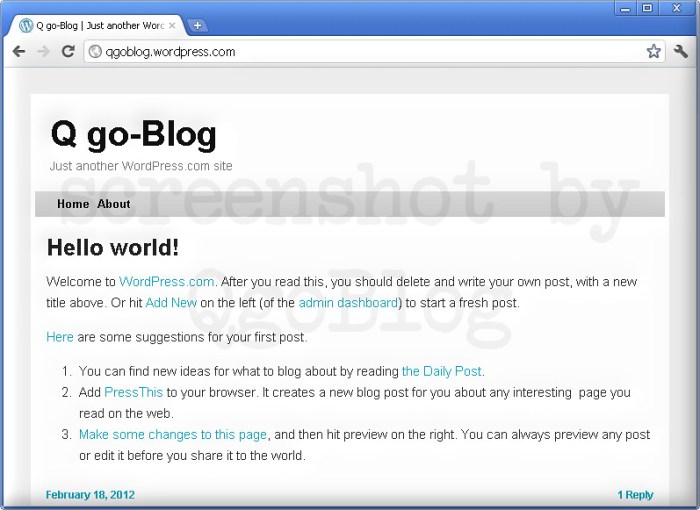This screenshot has width=700, height=510.
Task: Close the Q go-Blog tab
Action: pyautogui.click(x=172, y=26)
